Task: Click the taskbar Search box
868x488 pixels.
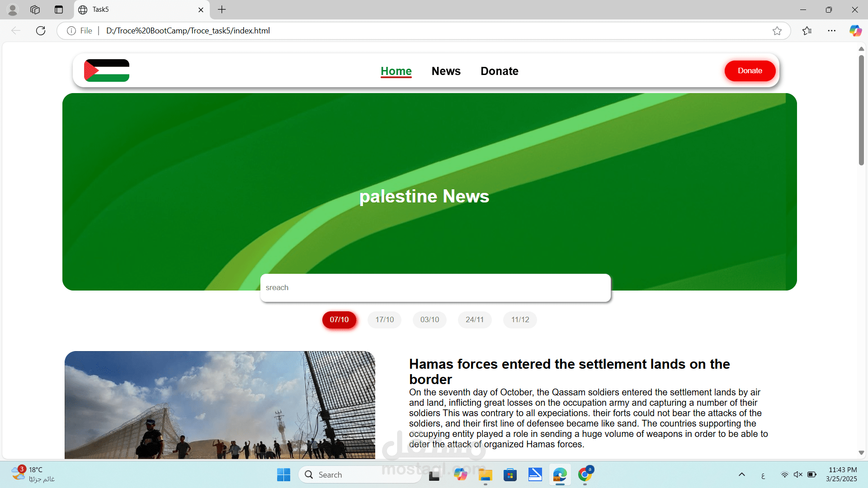Action: 360,474
